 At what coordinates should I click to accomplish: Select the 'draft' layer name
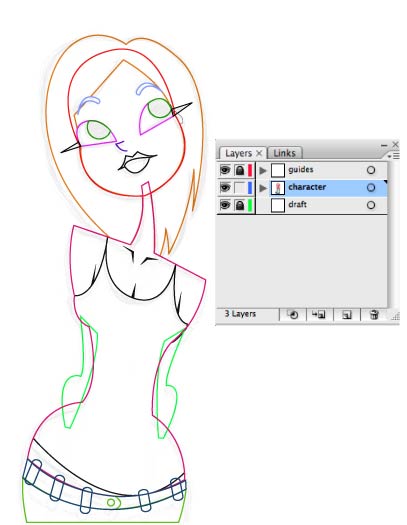298,204
